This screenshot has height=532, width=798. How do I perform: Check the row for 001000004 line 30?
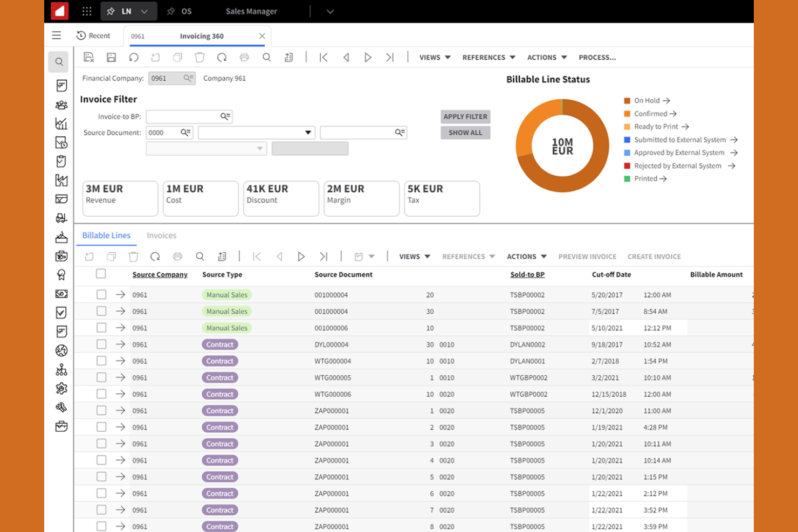click(x=101, y=311)
